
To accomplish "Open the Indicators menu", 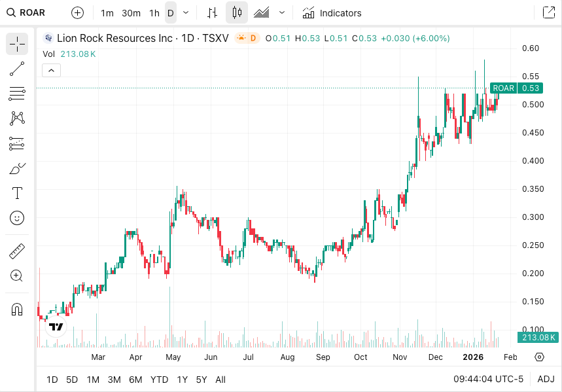I will click(332, 13).
